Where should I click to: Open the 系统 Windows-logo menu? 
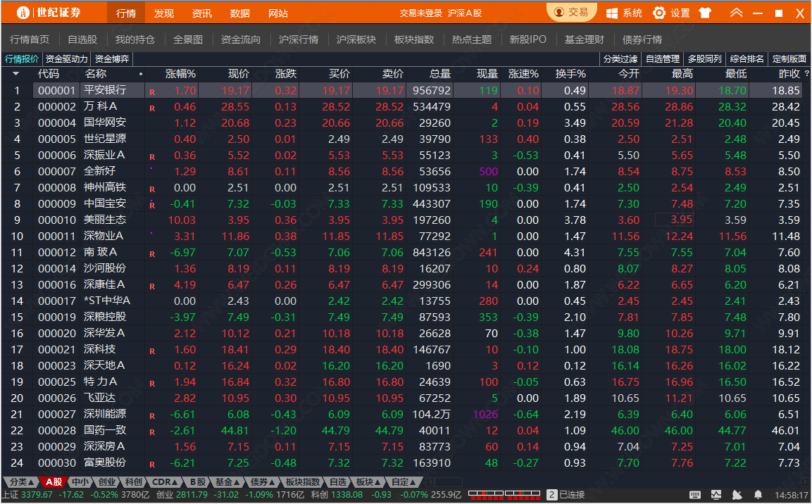coord(624,13)
